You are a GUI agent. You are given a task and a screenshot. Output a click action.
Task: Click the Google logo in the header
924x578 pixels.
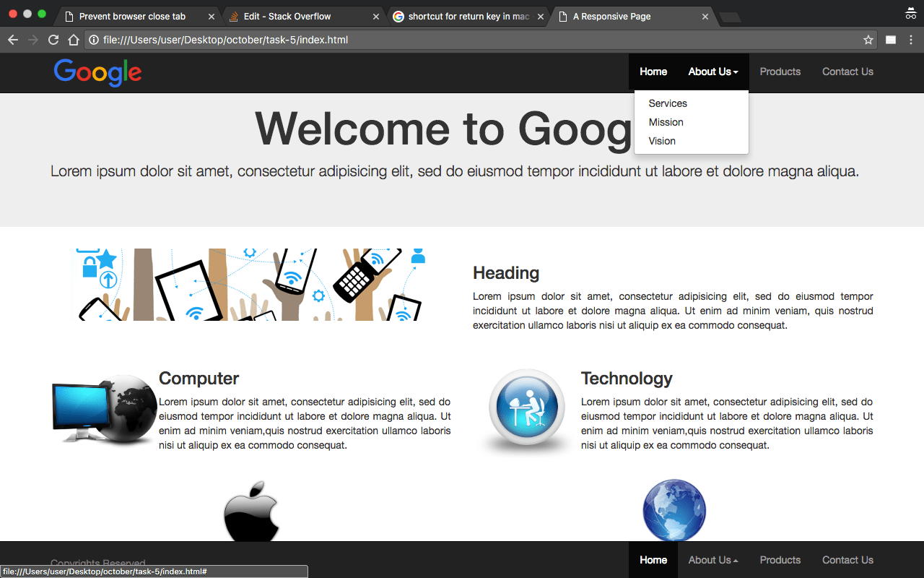(x=97, y=72)
